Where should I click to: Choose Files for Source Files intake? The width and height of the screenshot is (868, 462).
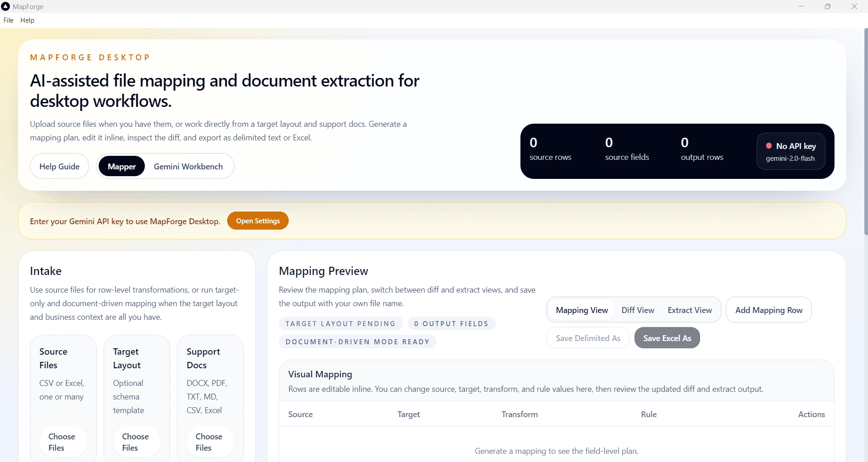(x=62, y=442)
